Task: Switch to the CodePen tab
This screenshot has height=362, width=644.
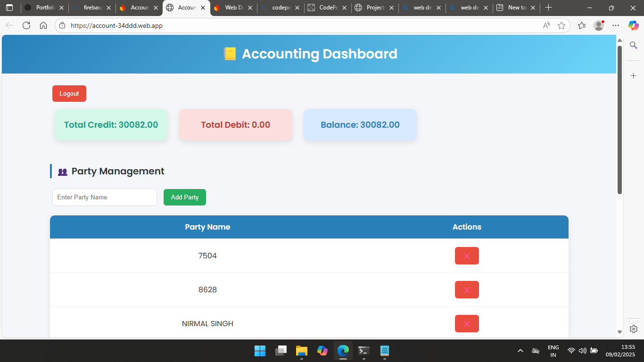Action: click(327, 8)
